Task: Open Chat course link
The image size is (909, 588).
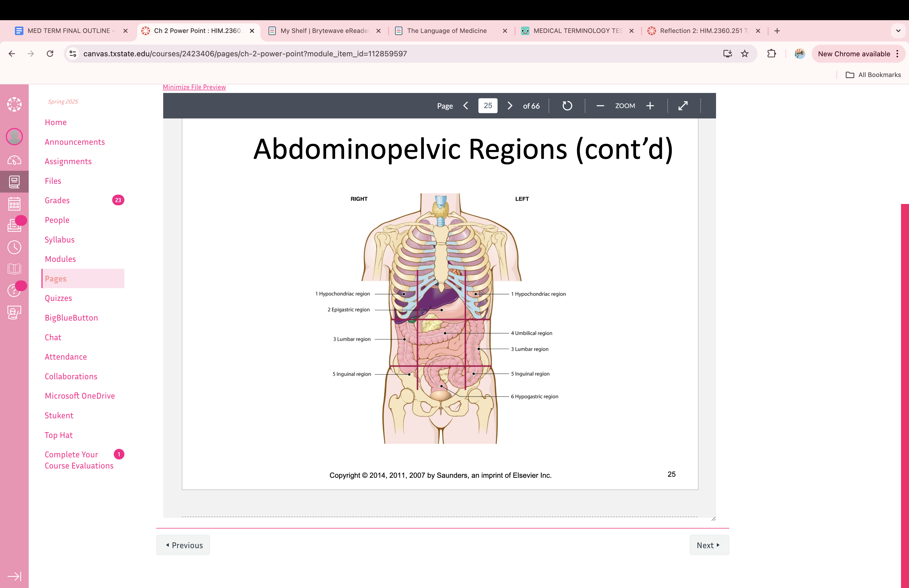Action: click(x=53, y=337)
